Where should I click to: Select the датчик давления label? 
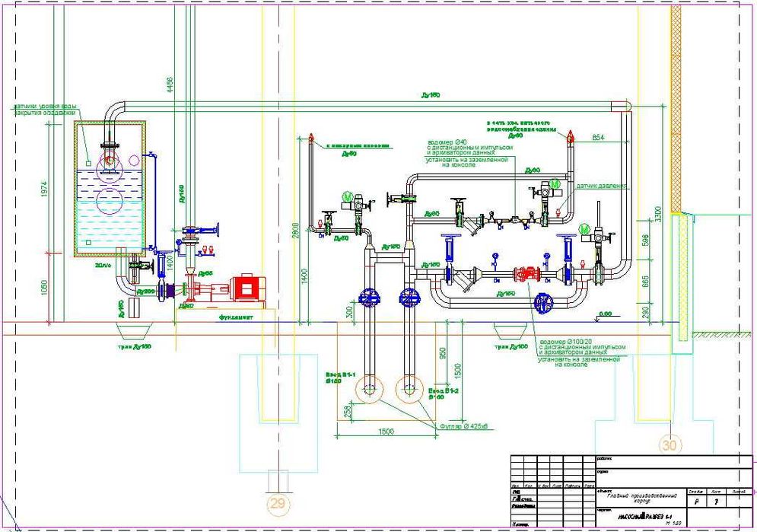pyautogui.click(x=601, y=186)
